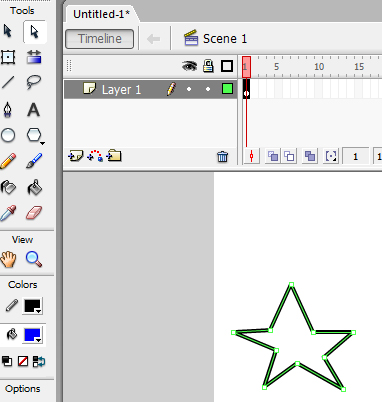Image resolution: width=382 pixels, height=402 pixels.
Task: Expand the PolyStar tool flyout arrow
Action: tap(42, 143)
